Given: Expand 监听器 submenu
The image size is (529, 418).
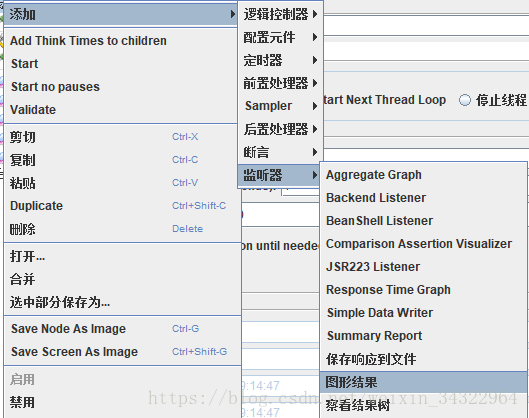Looking at the screenshot, I should [x=280, y=175].
